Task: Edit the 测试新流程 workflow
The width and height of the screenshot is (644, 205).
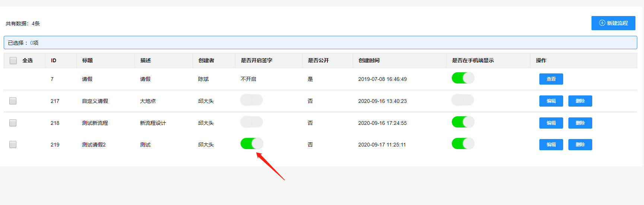Action: point(551,123)
